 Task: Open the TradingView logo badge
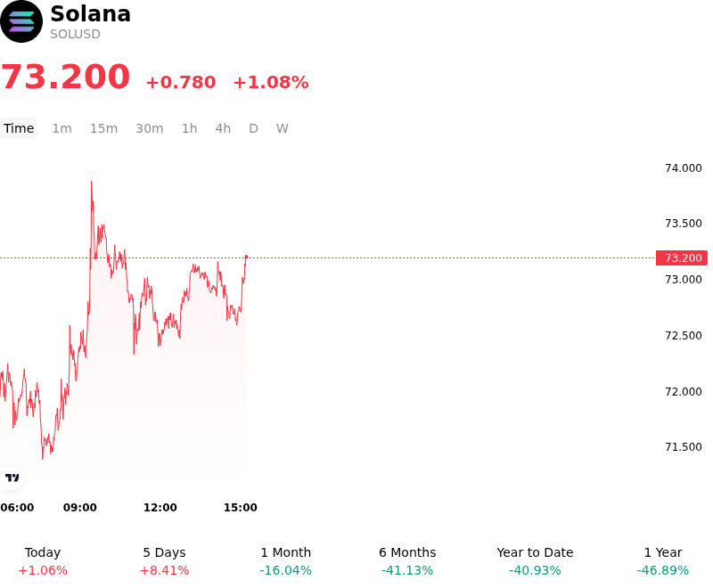12,478
